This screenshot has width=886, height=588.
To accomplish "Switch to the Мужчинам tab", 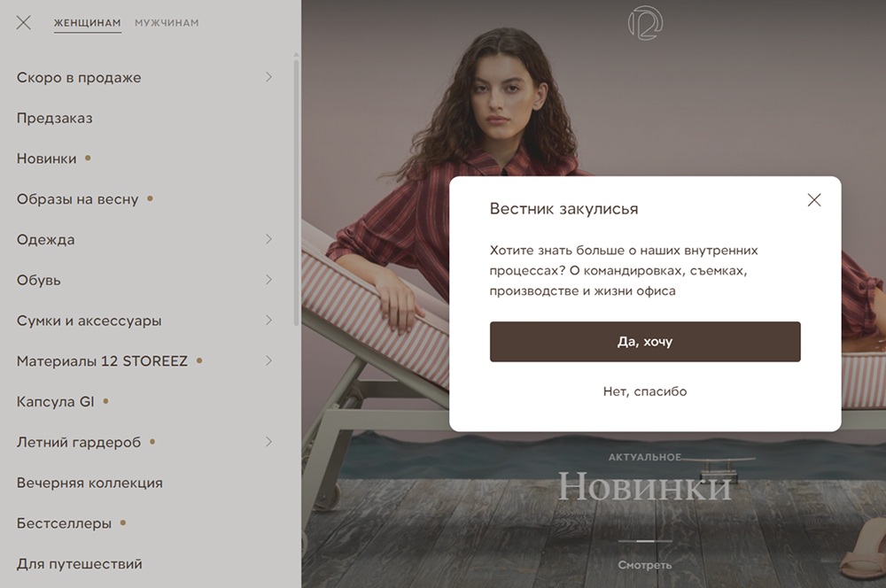I will 167,23.
